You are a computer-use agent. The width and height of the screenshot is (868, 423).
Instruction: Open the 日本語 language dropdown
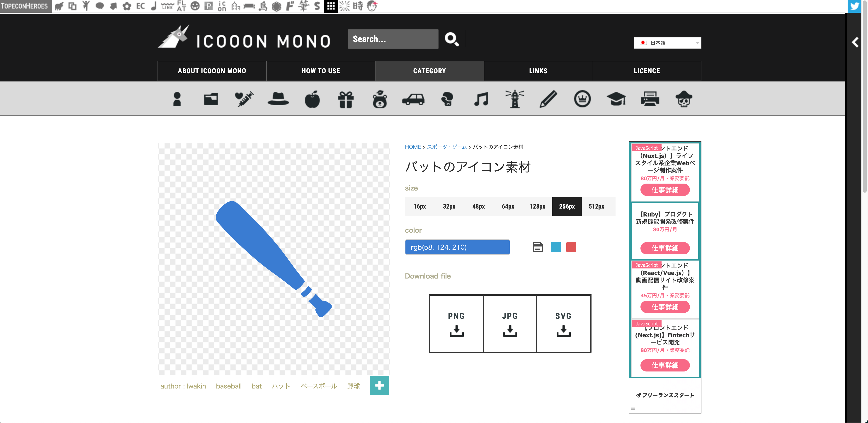click(667, 43)
